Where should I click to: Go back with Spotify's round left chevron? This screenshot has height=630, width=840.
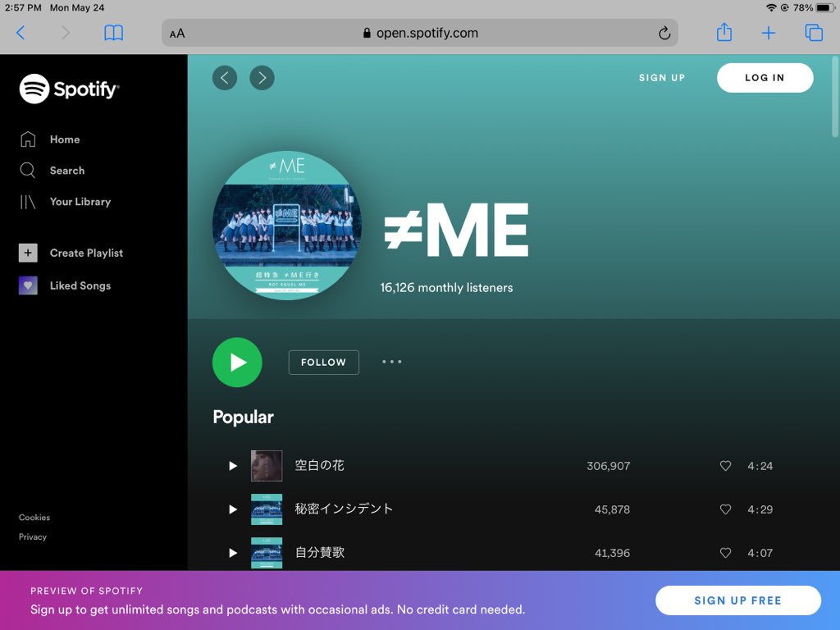coord(225,78)
